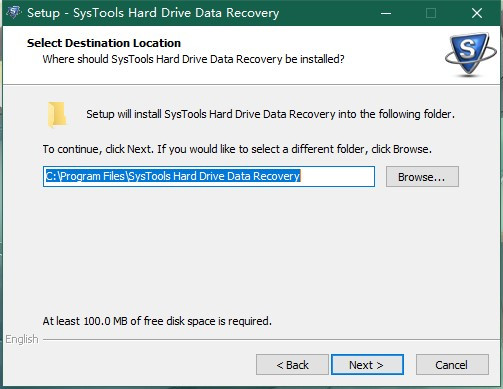
Task: Click 'Setup will install SysTools' description text
Action: coord(270,114)
